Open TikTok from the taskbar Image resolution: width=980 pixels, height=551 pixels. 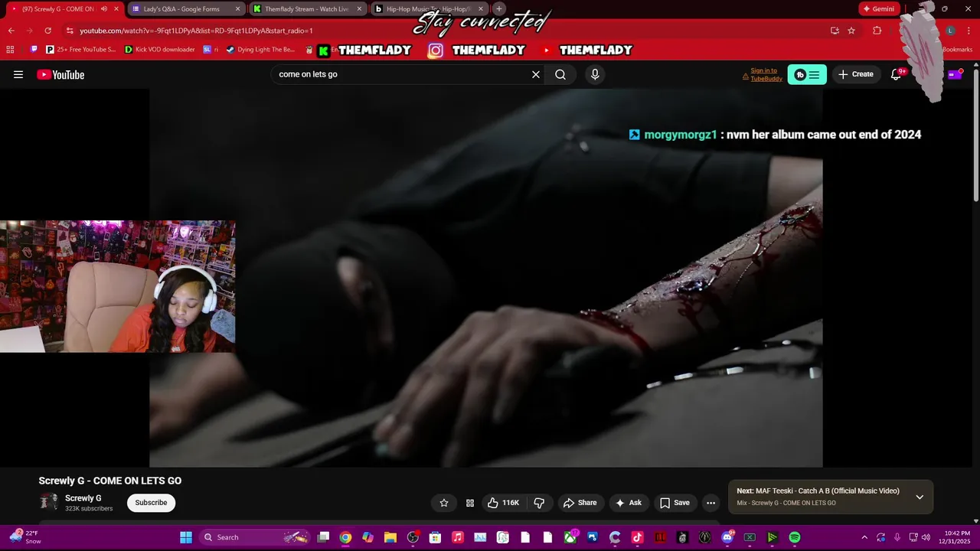click(x=637, y=537)
